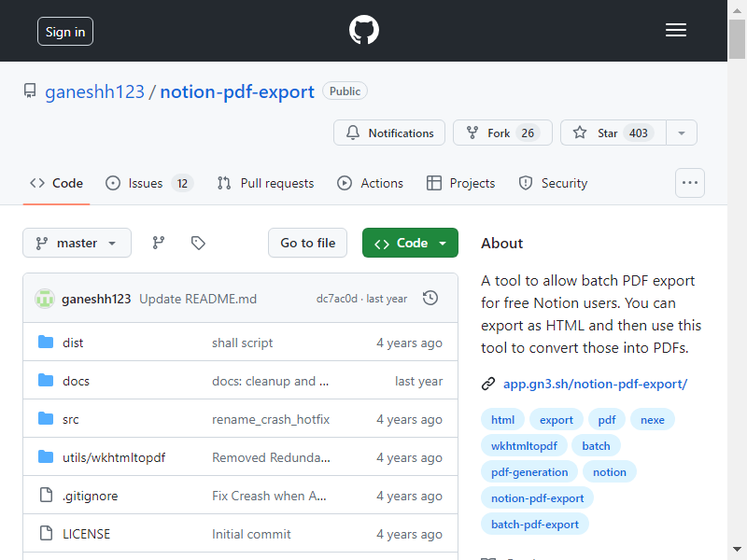Open commit history clock icon

point(430,298)
